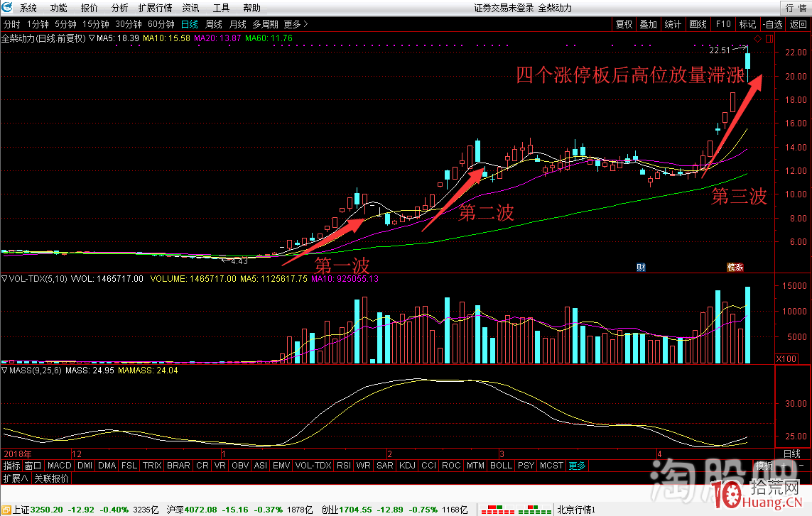The image size is (812, 516).
Task: Open the F10 company info
Action: tap(723, 24)
